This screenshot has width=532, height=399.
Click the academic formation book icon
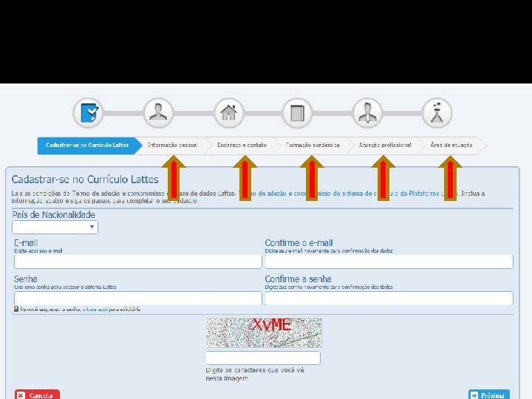tap(297, 112)
